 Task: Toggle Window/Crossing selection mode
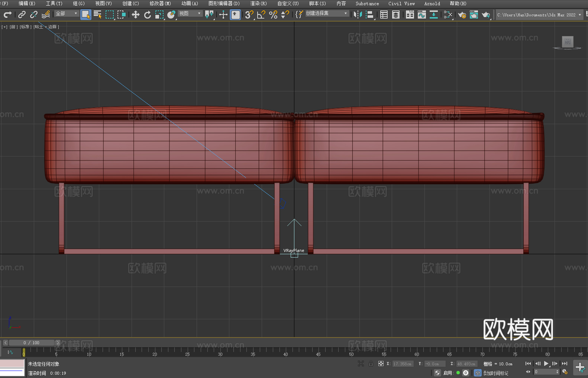(x=122, y=14)
